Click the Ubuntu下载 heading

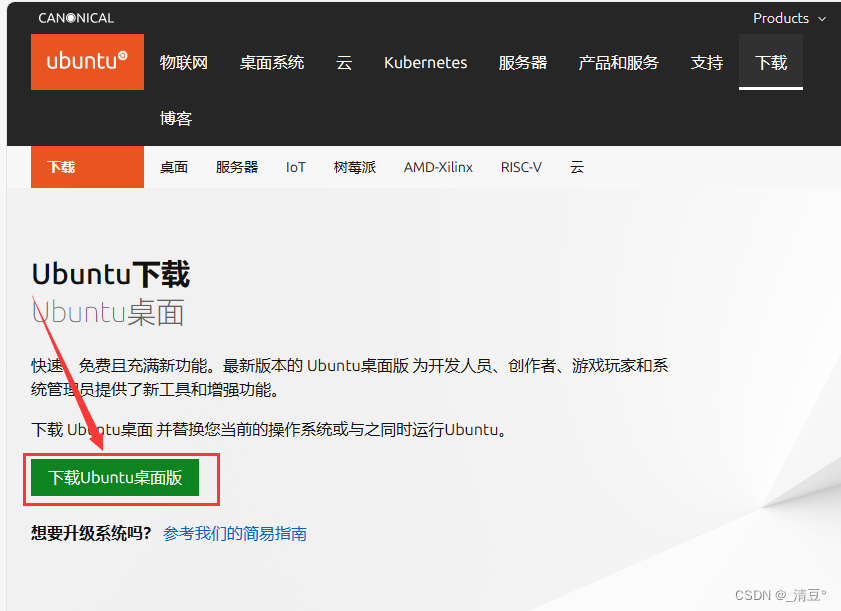[110, 274]
